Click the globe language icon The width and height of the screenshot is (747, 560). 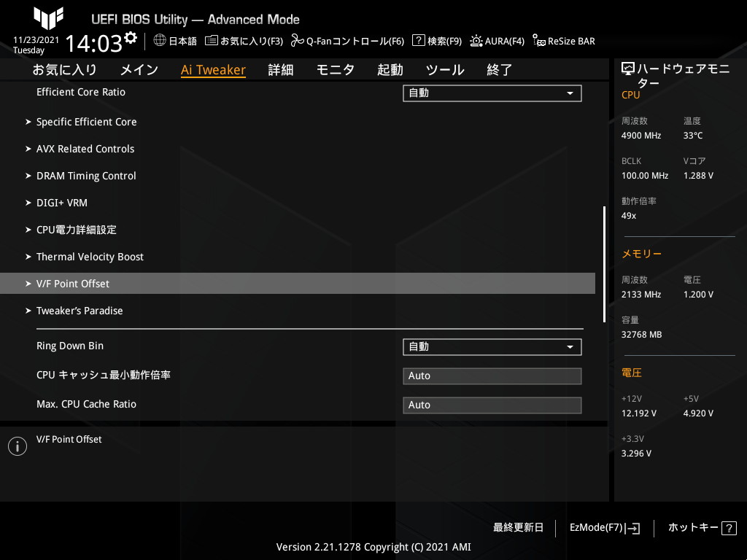tap(160, 41)
